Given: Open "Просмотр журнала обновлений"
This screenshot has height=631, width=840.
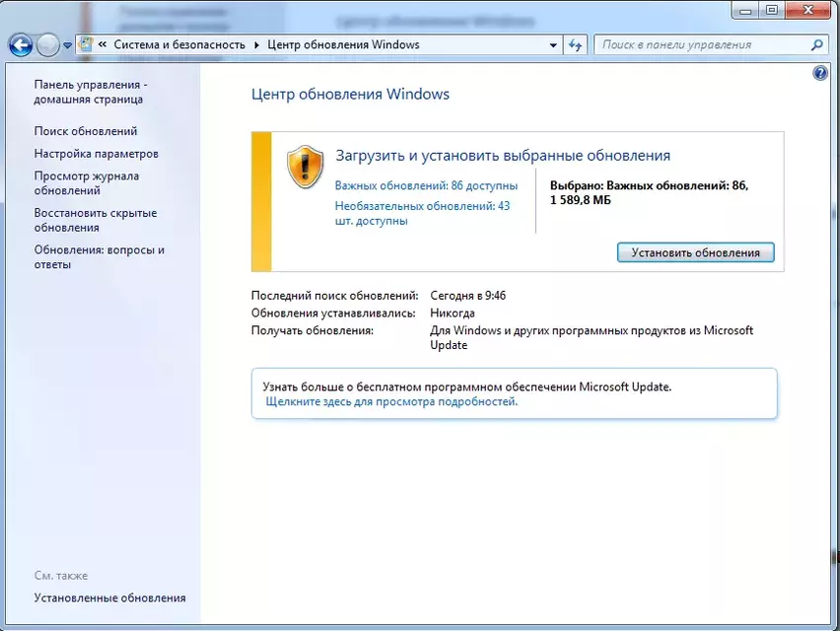Looking at the screenshot, I should (86, 183).
